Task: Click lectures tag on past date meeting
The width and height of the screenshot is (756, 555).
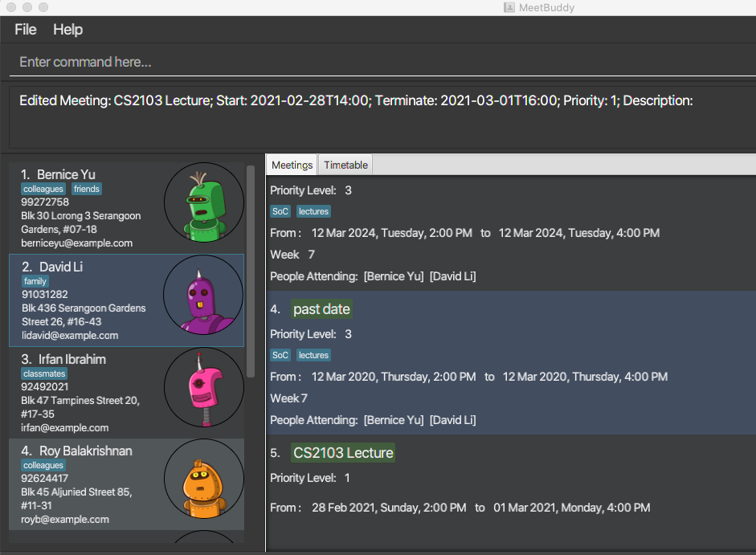Action: tap(313, 355)
